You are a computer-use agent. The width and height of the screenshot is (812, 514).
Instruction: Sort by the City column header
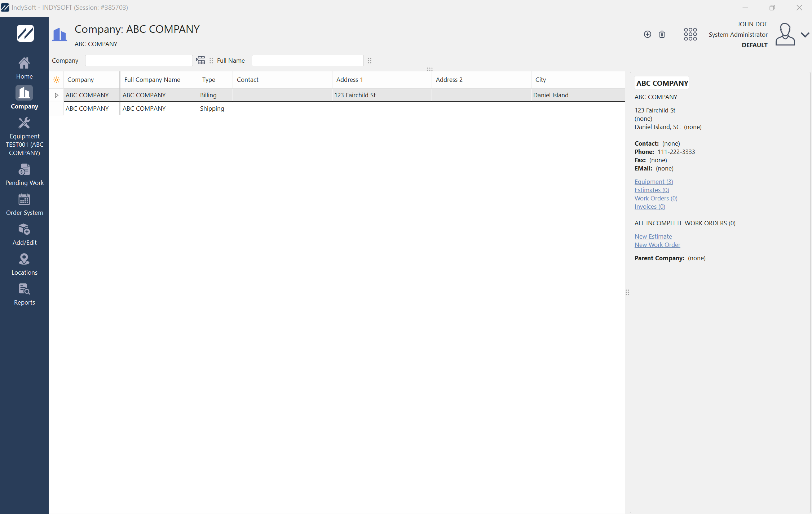pyautogui.click(x=578, y=80)
